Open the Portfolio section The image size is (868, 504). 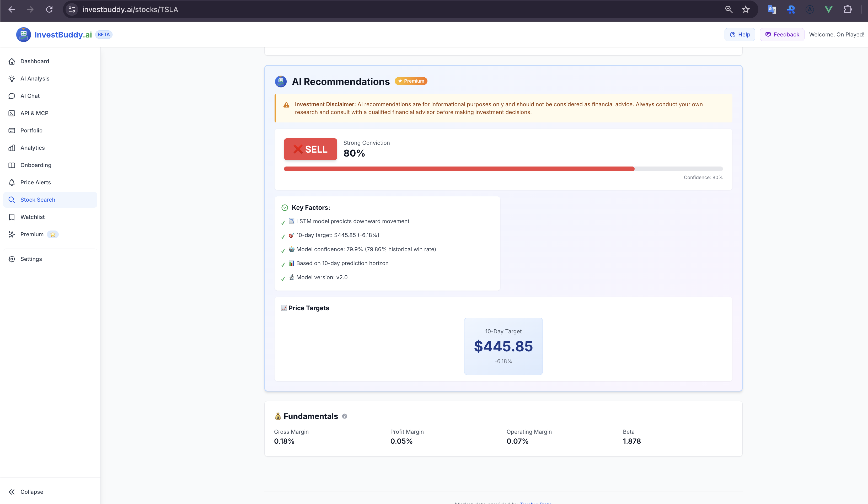(x=31, y=130)
